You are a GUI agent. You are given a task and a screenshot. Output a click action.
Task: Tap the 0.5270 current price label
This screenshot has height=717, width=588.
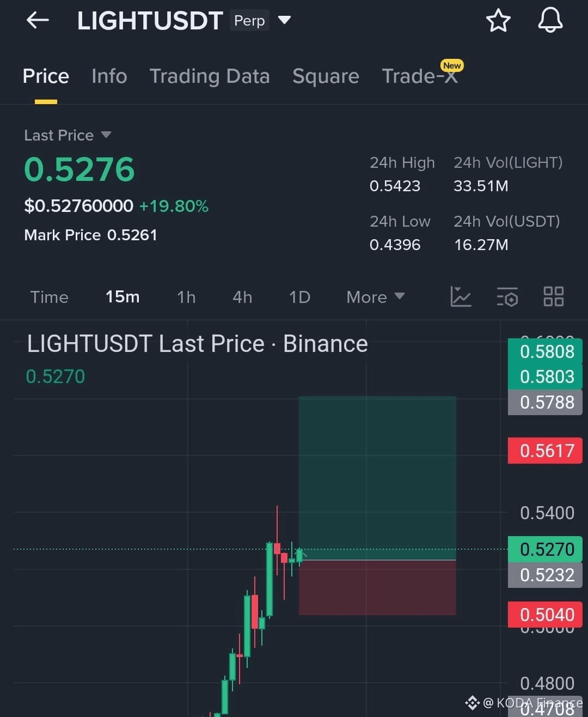(544, 549)
